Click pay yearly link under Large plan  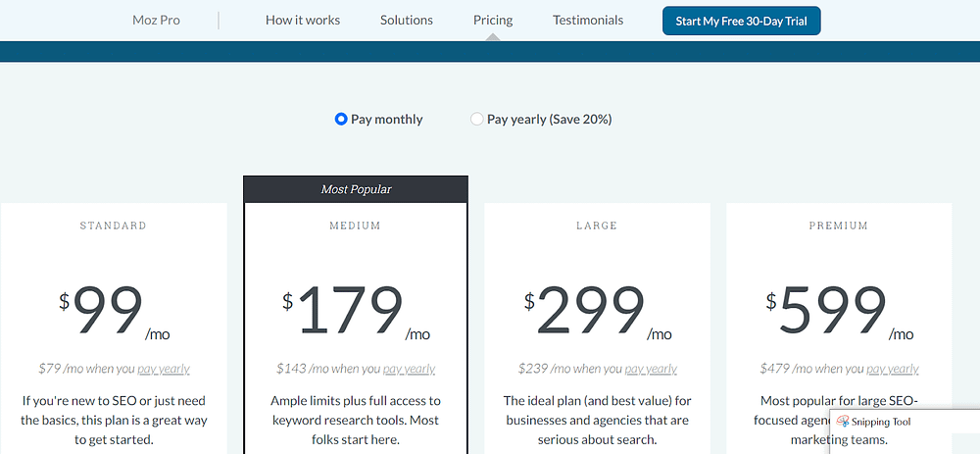(x=651, y=369)
